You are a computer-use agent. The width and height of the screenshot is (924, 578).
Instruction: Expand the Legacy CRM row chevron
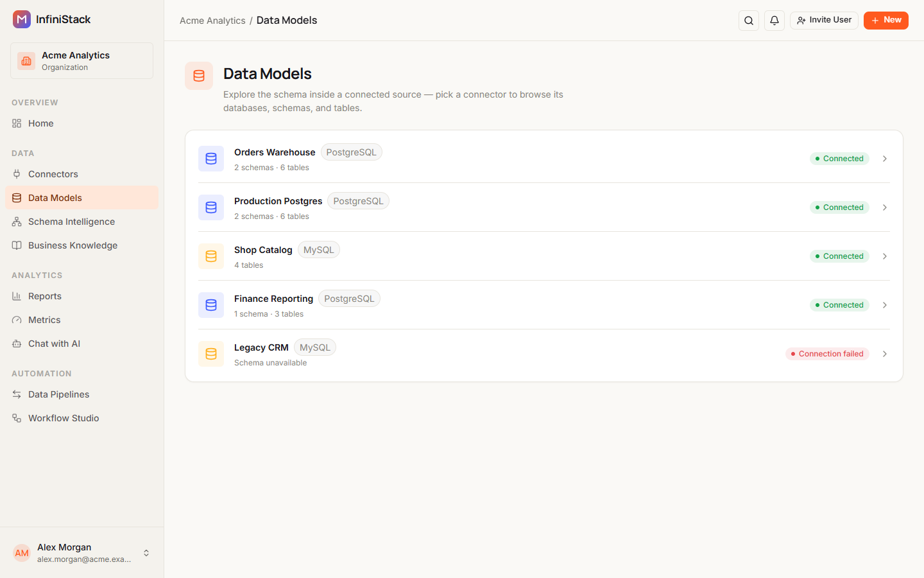[x=885, y=354]
